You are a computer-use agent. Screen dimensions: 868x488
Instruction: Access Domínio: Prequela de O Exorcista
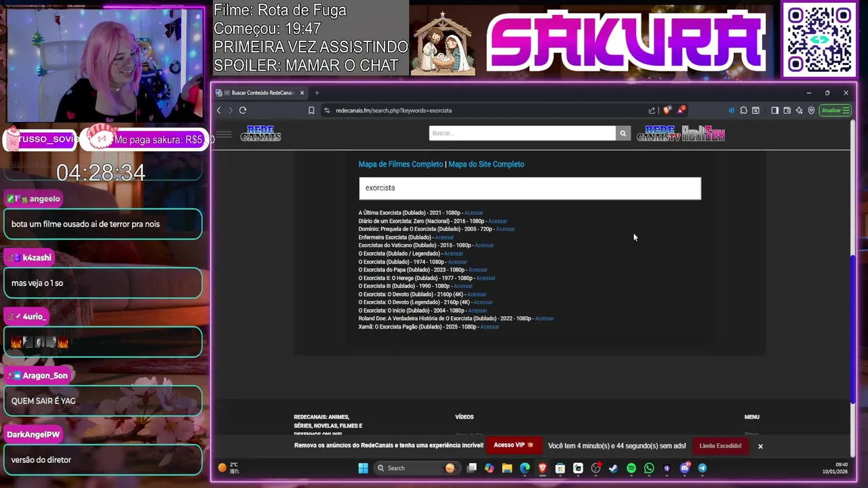click(505, 229)
